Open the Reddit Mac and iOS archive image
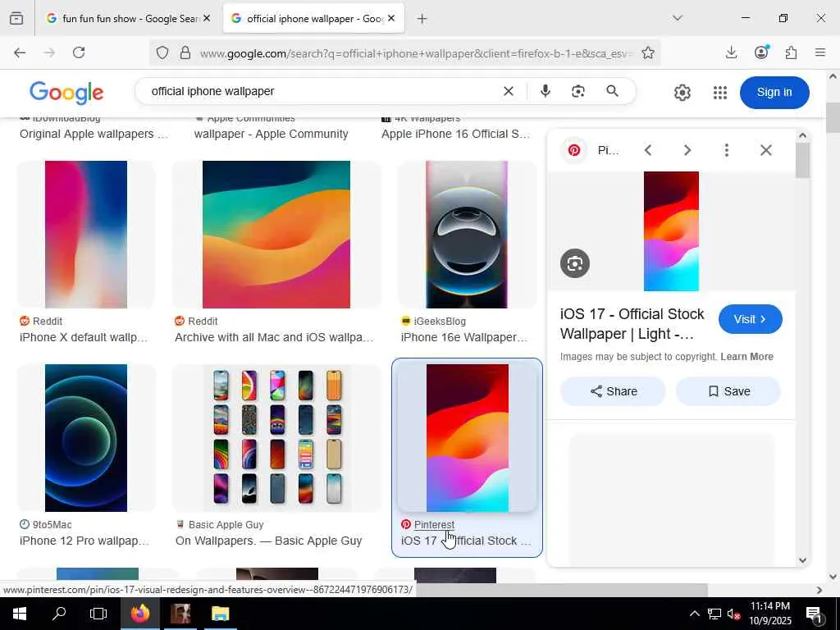Image resolution: width=840 pixels, height=630 pixels. tap(276, 235)
